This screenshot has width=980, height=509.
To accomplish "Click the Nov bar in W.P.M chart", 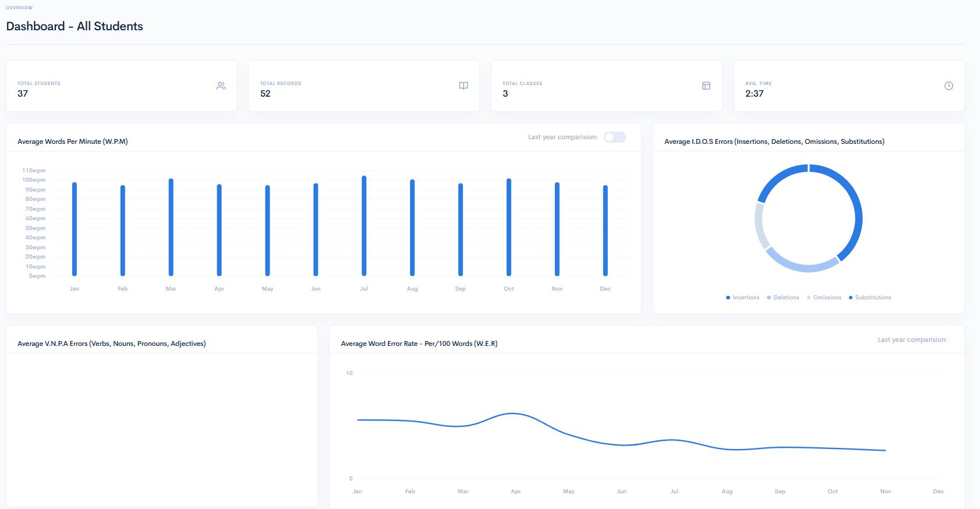I will point(557,229).
